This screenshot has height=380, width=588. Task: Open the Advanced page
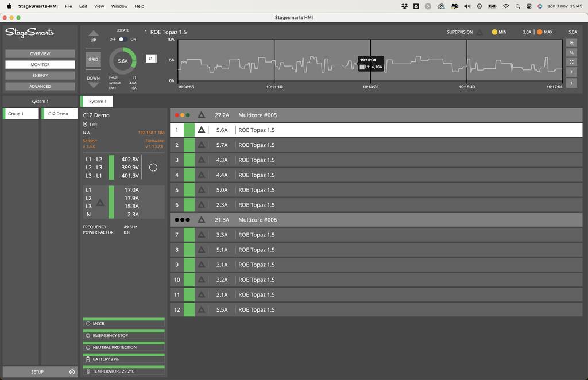pos(40,87)
